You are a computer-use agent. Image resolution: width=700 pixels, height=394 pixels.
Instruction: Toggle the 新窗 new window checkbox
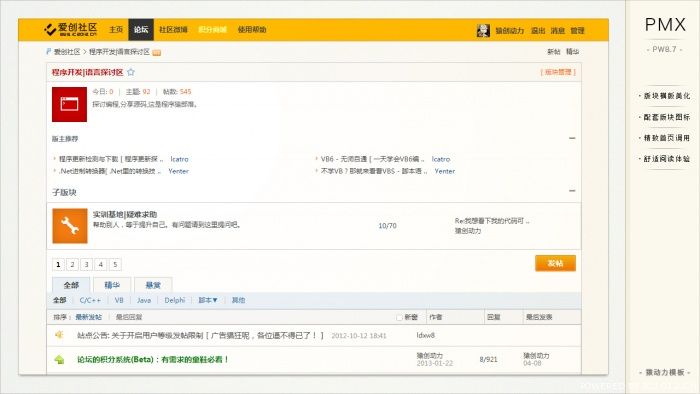click(399, 317)
